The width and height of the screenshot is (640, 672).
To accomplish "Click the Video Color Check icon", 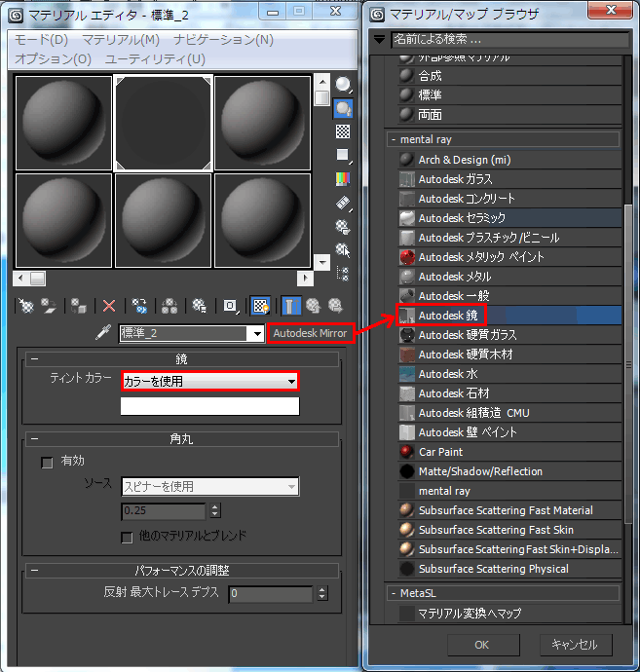I will pyautogui.click(x=343, y=178).
